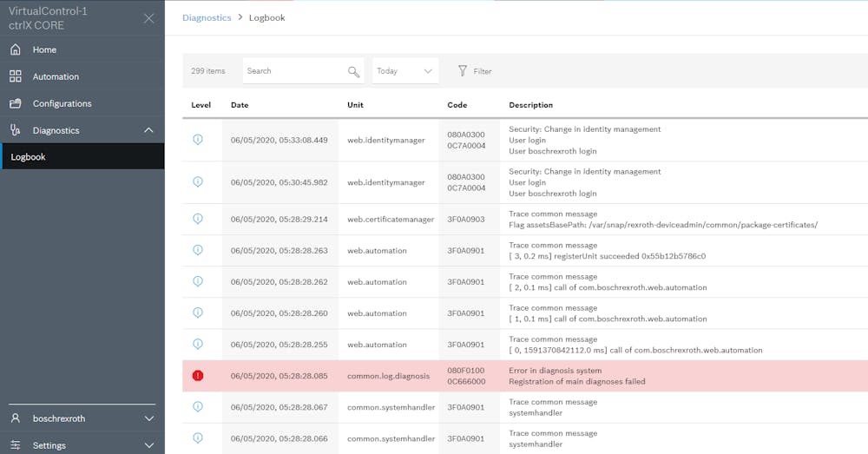Click the Settings sliders icon
This screenshot has height=454, width=868.
(x=16, y=445)
